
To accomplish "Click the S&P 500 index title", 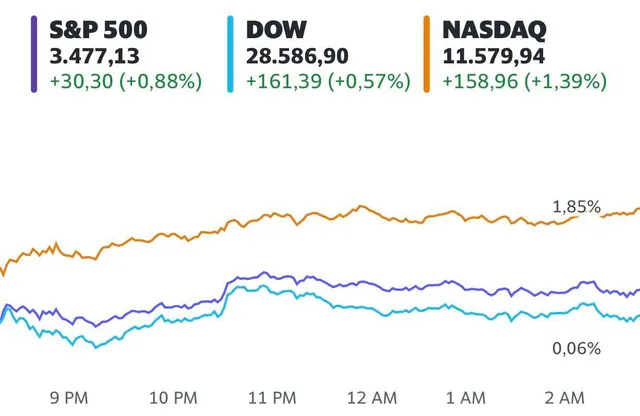I will (98, 30).
